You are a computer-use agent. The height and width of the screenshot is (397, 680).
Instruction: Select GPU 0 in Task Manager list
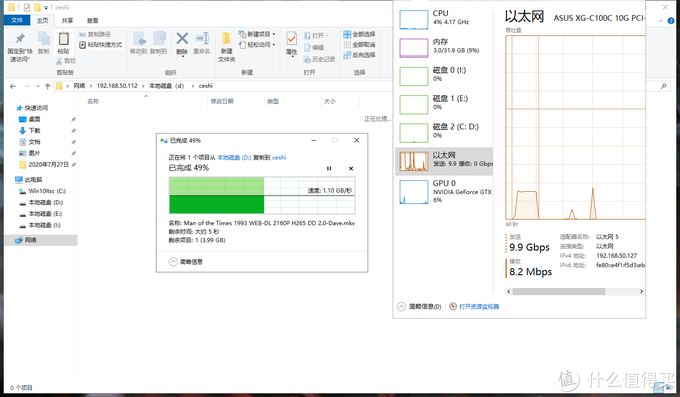444,191
